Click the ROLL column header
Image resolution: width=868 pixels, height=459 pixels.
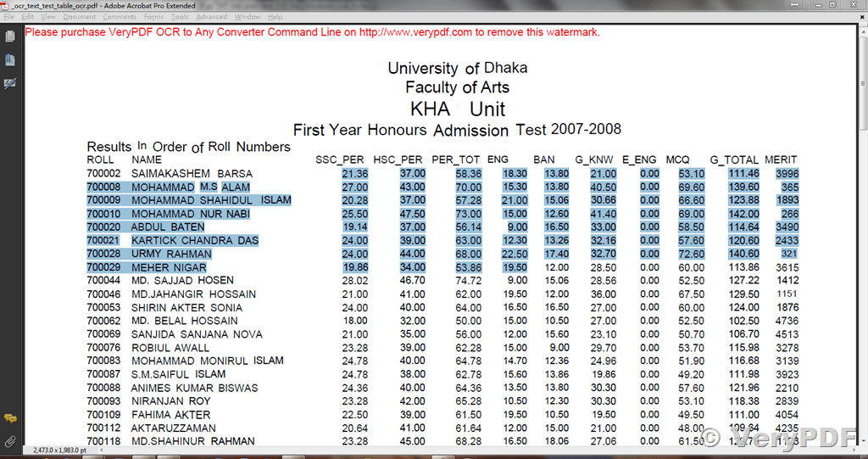point(100,160)
